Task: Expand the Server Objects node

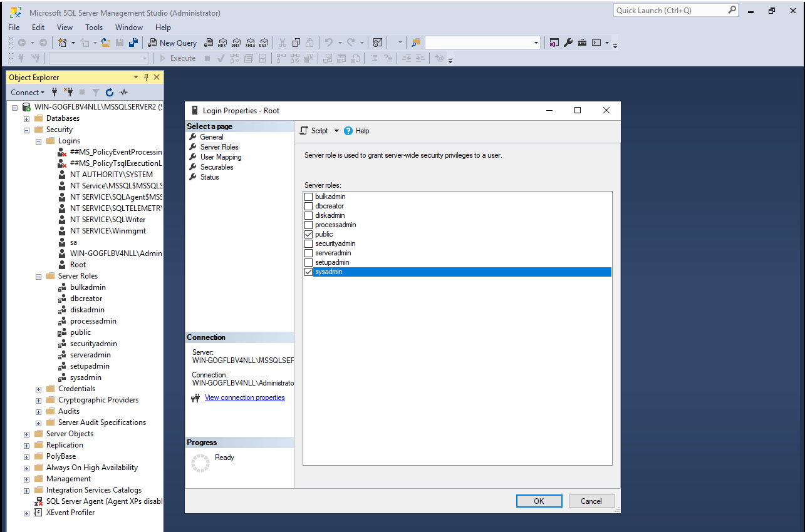Action: point(26,434)
